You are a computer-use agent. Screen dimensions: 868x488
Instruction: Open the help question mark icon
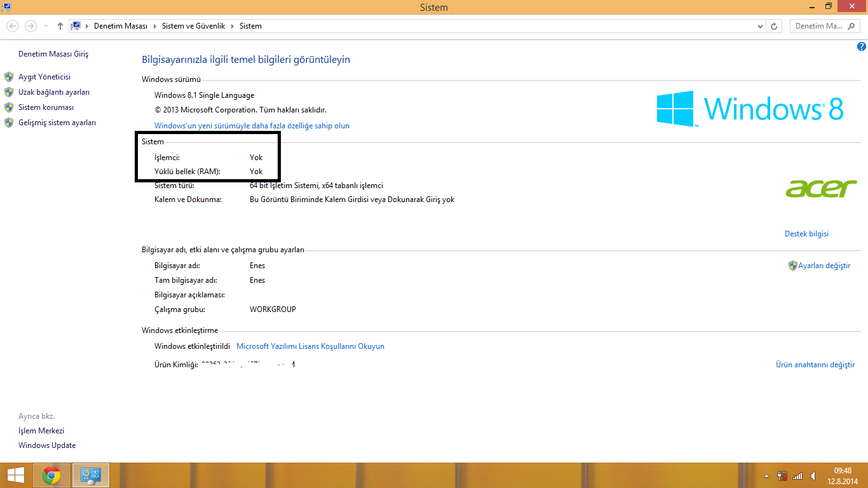tap(862, 46)
